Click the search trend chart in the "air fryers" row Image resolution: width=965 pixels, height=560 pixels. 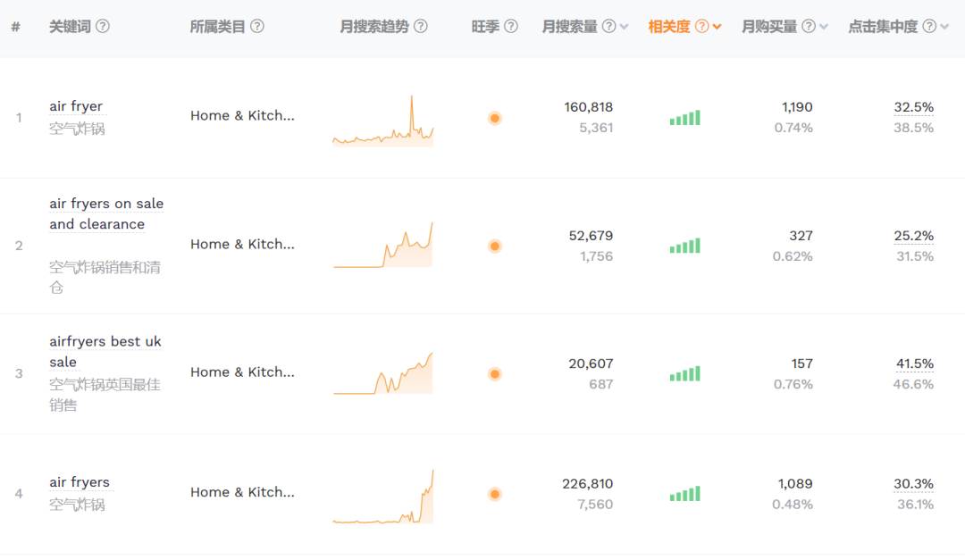pyautogui.click(x=383, y=494)
